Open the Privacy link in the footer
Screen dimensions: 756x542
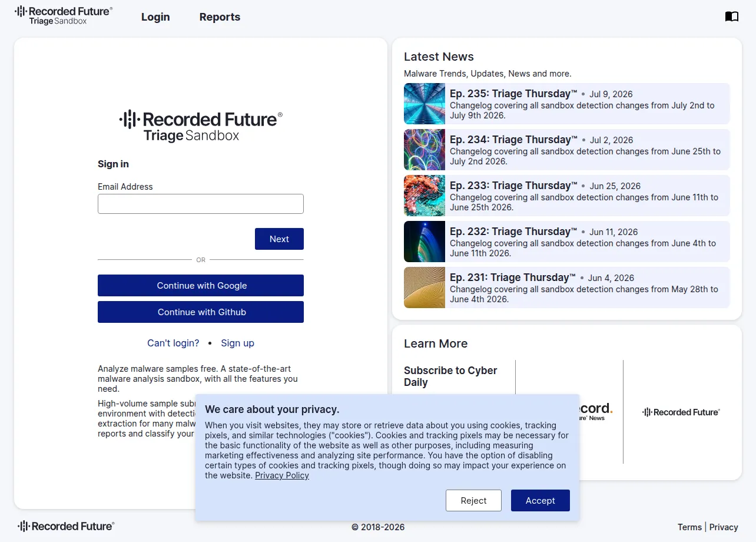[724, 527]
